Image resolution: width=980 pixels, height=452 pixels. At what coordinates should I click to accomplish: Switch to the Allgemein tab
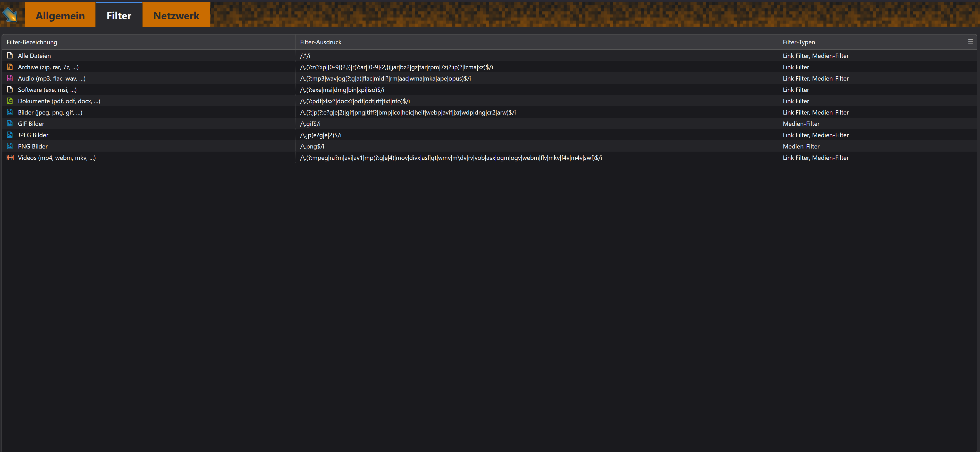60,16
